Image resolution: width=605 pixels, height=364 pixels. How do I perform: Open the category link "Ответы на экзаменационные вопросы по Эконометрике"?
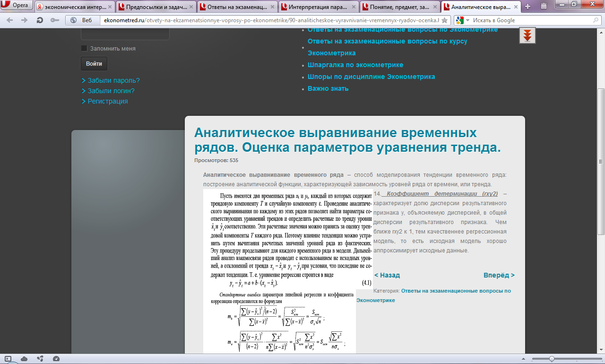pos(433,295)
